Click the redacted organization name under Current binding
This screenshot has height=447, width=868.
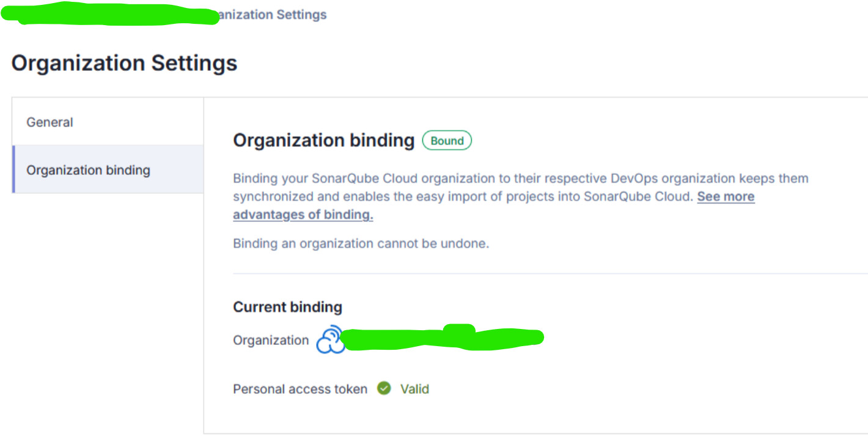tap(441, 338)
